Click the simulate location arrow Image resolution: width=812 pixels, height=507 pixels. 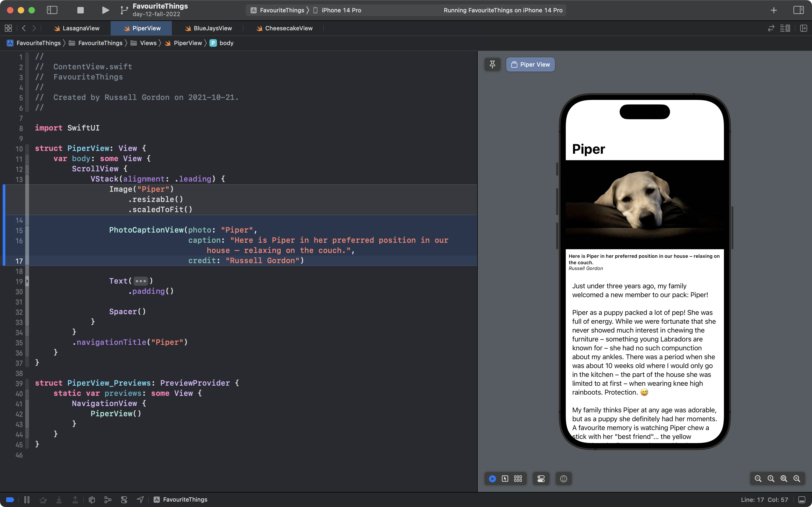pyautogui.click(x=140, y=500)
